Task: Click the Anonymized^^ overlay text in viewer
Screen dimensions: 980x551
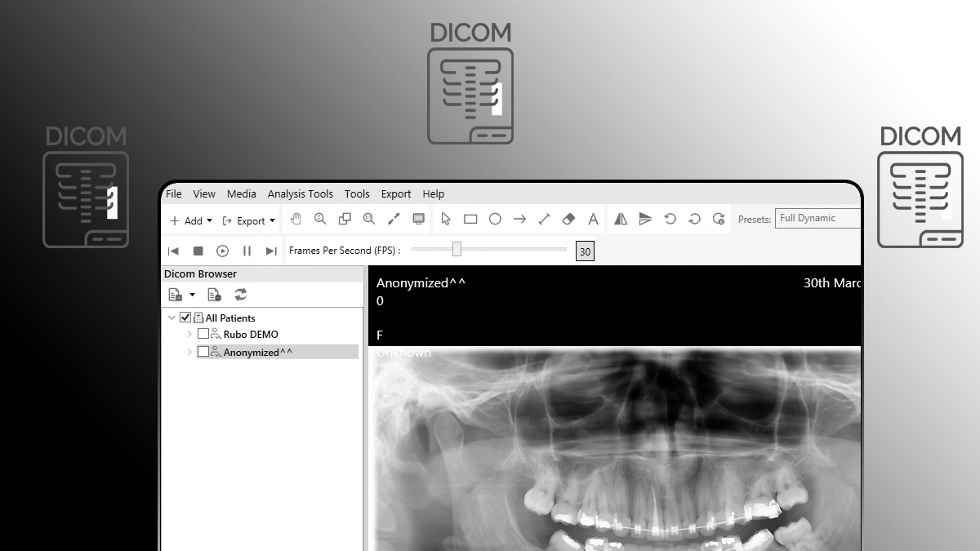Action: pyautogui.click(x=421, y=283)
